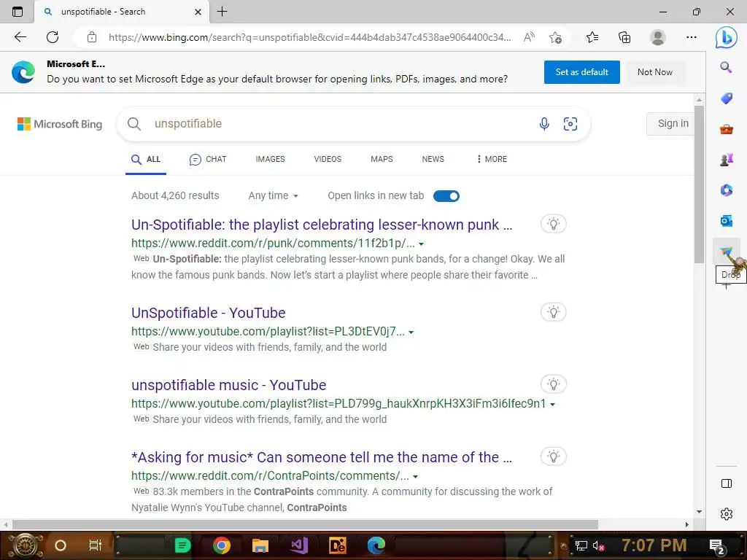Open insights lightbulb for unspotifiable music result

[x=553, y=384]
